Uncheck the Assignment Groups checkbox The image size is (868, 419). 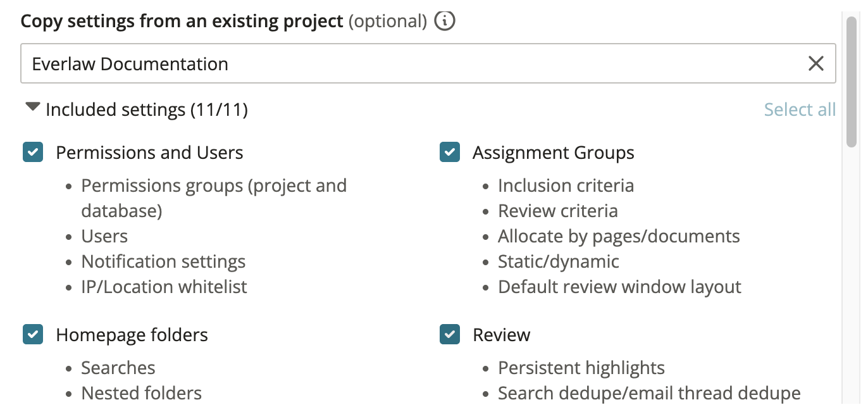pos(450,153)
